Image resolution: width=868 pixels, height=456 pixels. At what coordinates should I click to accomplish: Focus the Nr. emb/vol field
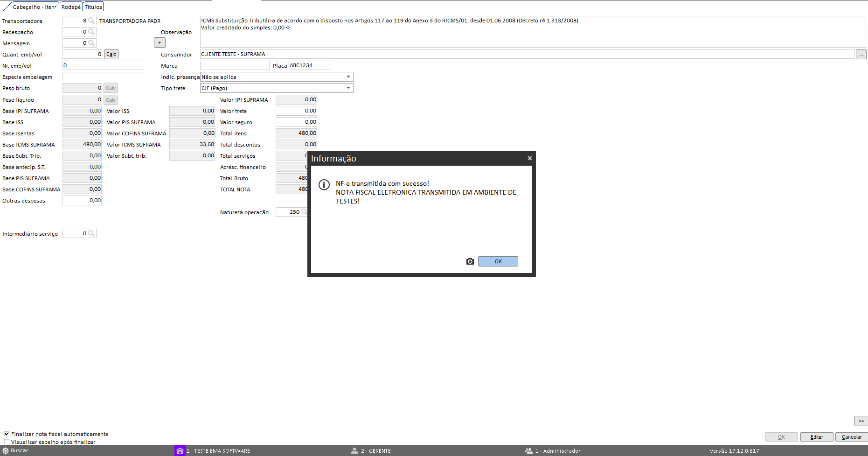click(103, 66)
